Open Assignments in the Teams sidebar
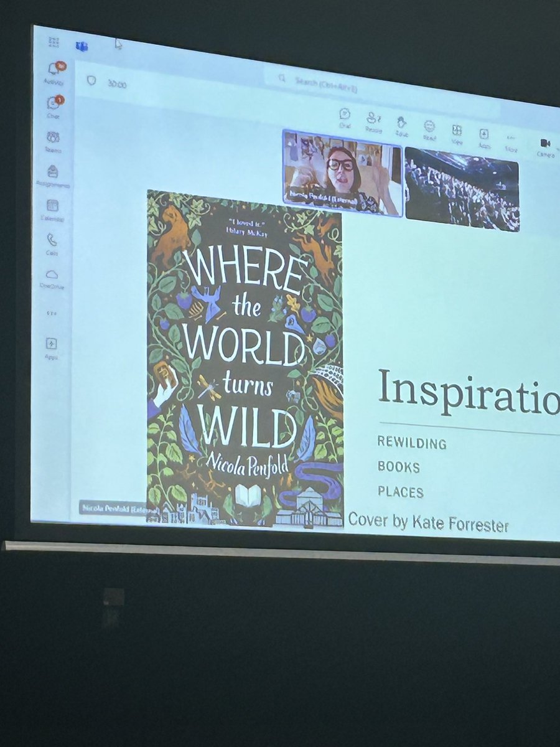The height and width of the screenshot is (747, 560). [x=53, y=176]
